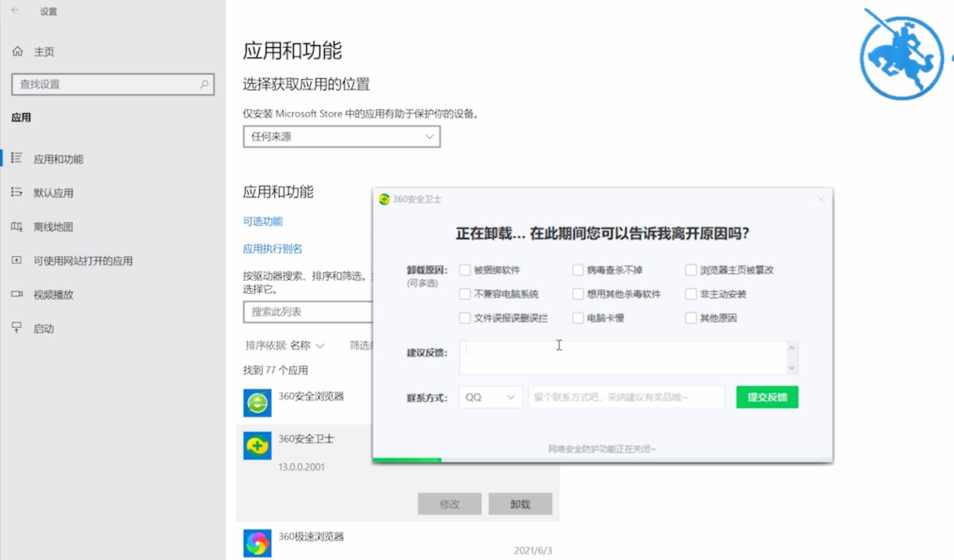Check the 其他原因 reason

click(691, 318)
